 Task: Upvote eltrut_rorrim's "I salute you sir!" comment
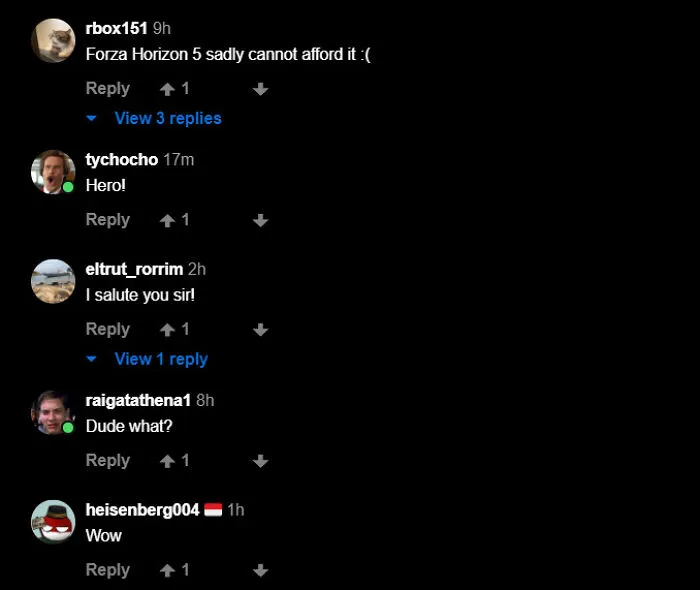[x=167, y=330]
